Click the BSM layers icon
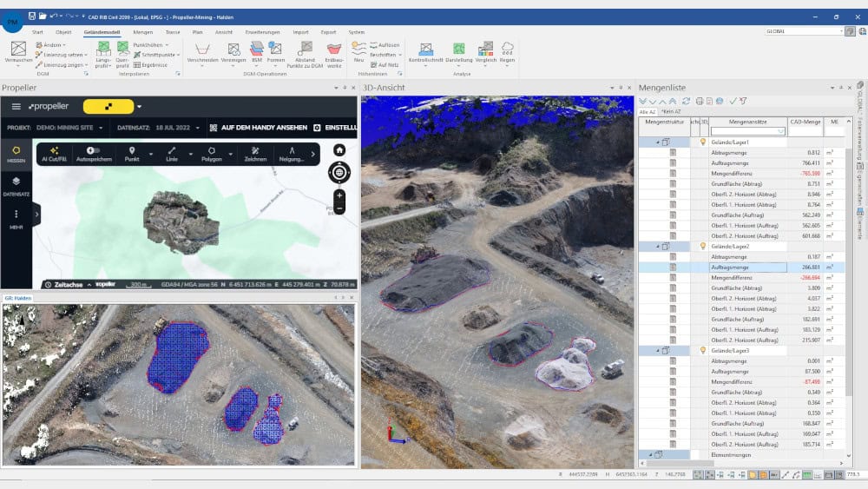This screenshot has width=868, height=489. point(257,49)
